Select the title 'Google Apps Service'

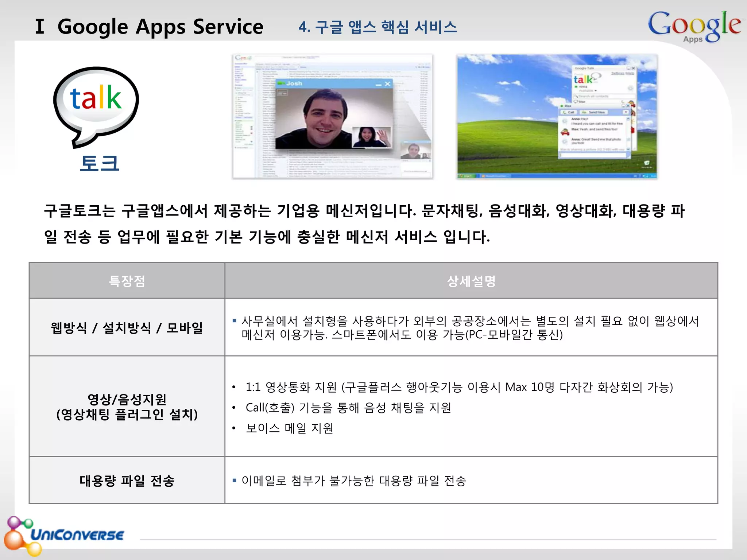point(160,27)
